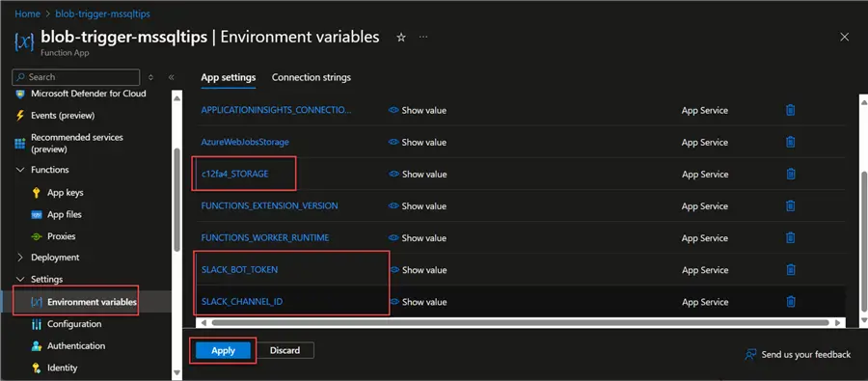Reveal the c12fa4_STORAGE value
Screen dimensions: 868x381
418,174
